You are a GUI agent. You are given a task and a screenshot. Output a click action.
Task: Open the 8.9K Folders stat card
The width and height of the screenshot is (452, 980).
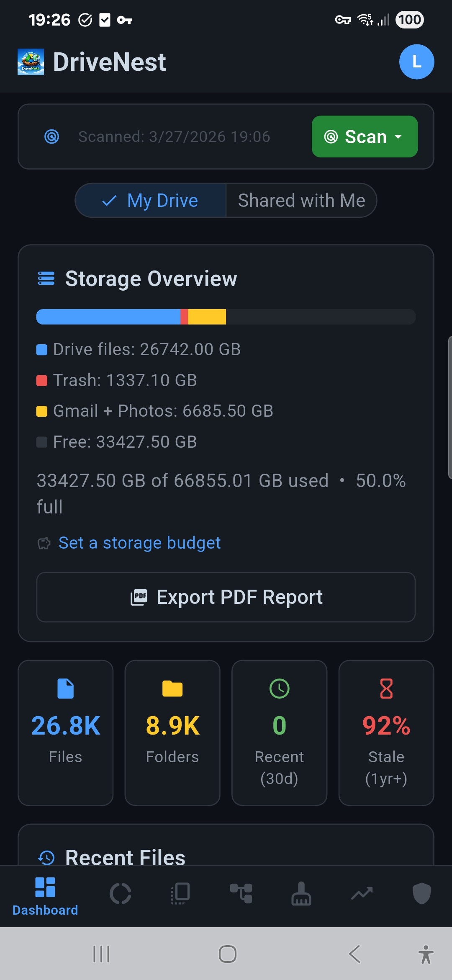tap(172, 732)
